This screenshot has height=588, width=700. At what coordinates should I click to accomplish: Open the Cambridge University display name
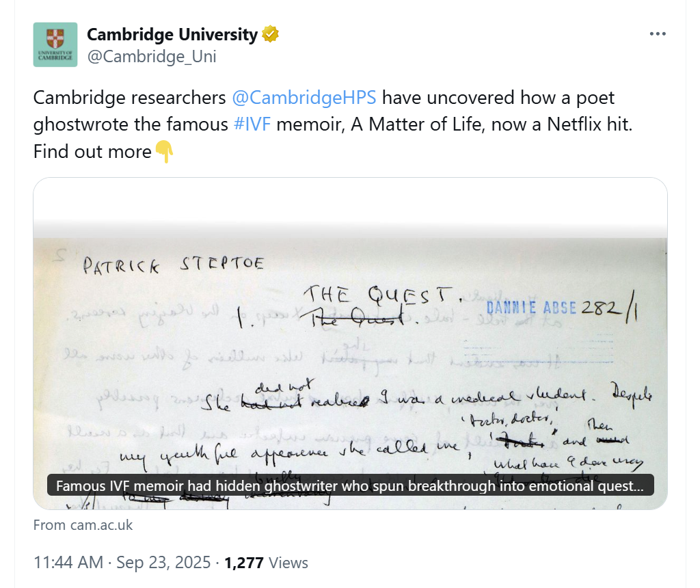[x=172, y=34]
